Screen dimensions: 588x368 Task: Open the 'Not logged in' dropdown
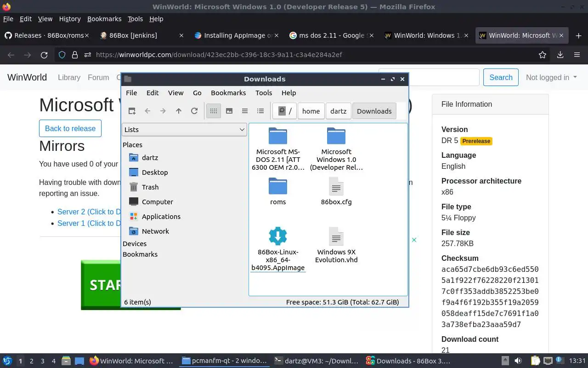[551, 77]
